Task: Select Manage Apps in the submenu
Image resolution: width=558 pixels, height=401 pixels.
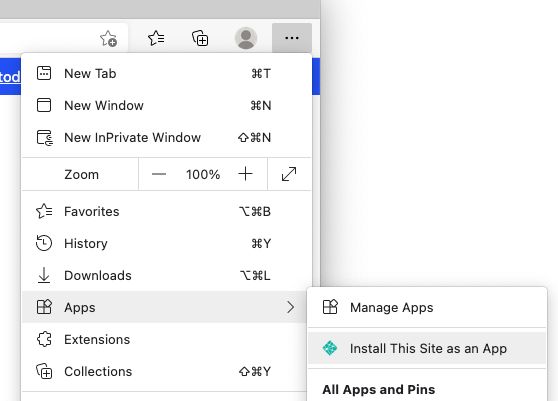Action: point(427,307)
